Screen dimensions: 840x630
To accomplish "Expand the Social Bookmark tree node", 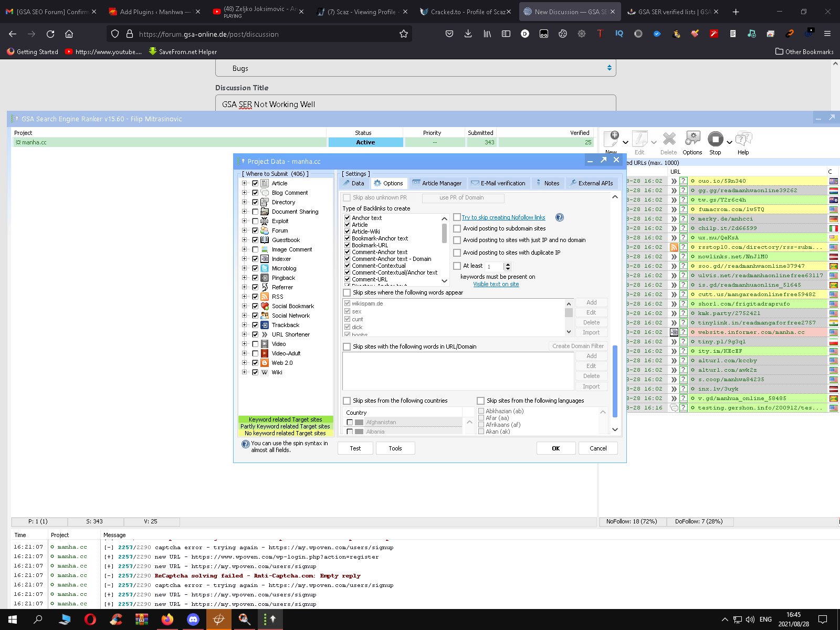I will pyautogui.click(x=244, y=306).
